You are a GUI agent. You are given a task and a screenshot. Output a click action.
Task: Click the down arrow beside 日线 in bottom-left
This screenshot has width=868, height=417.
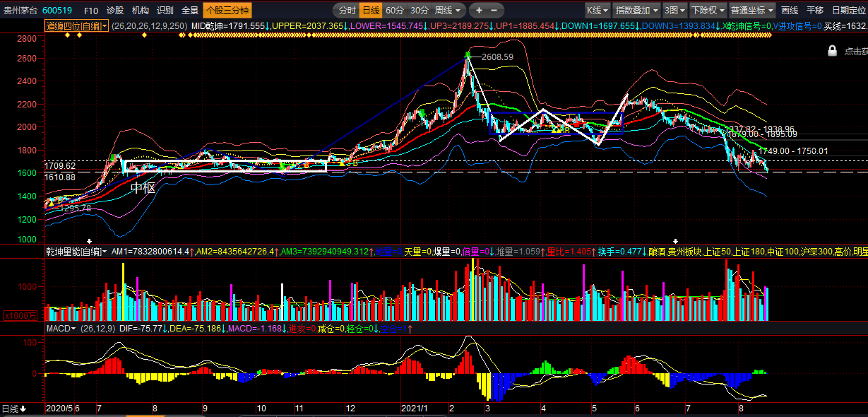pos(23,409)
